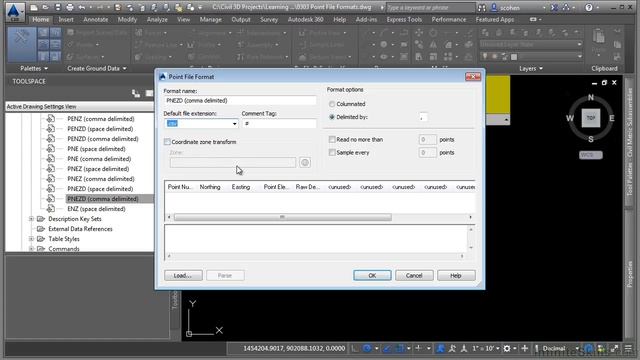Screen dimensions: 640x360
Task: Click the Comment Tag input field
Action: click(279, 123)
